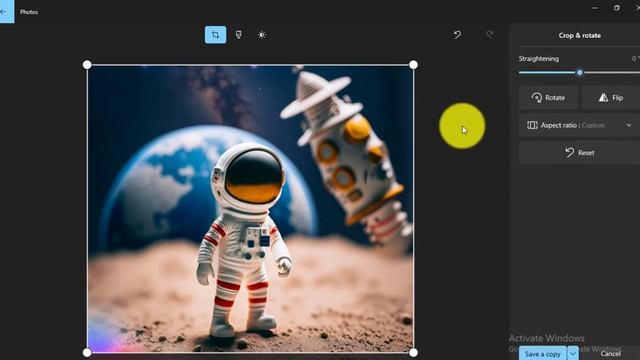This screenshot has height=360, width=640.
Task: Click the back arrow in title bar
Action: pos(6,11)
